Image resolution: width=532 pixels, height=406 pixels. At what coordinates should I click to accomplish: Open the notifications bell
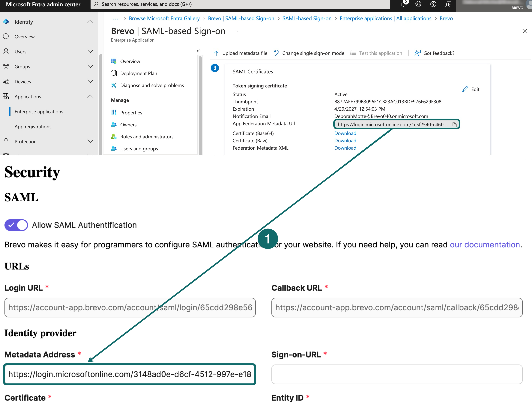(x=403, y=4)
